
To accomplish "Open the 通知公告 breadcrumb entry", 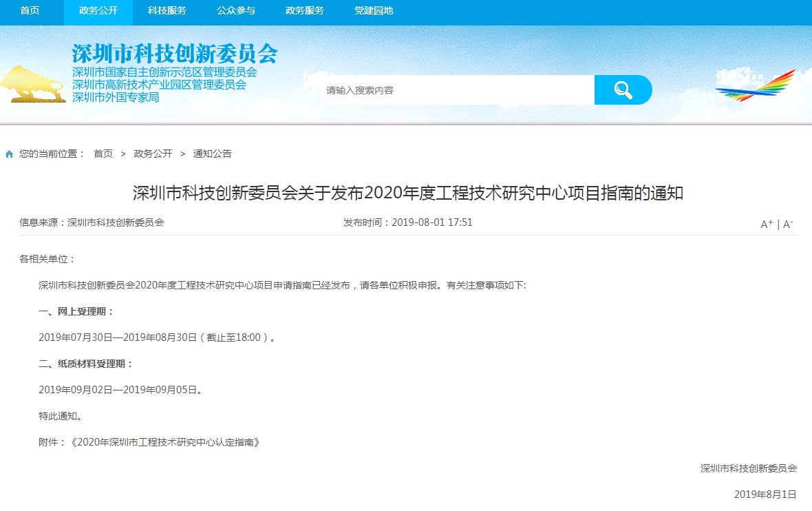I will click(x=214, y=154).
